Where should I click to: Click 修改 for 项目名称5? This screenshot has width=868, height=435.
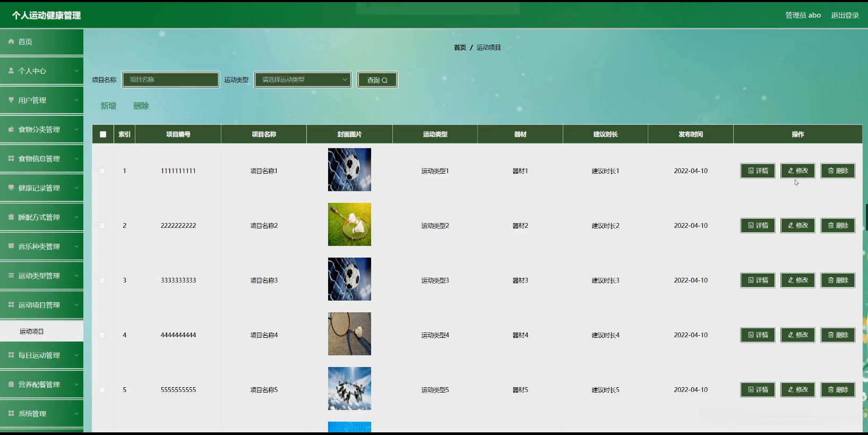798,390
